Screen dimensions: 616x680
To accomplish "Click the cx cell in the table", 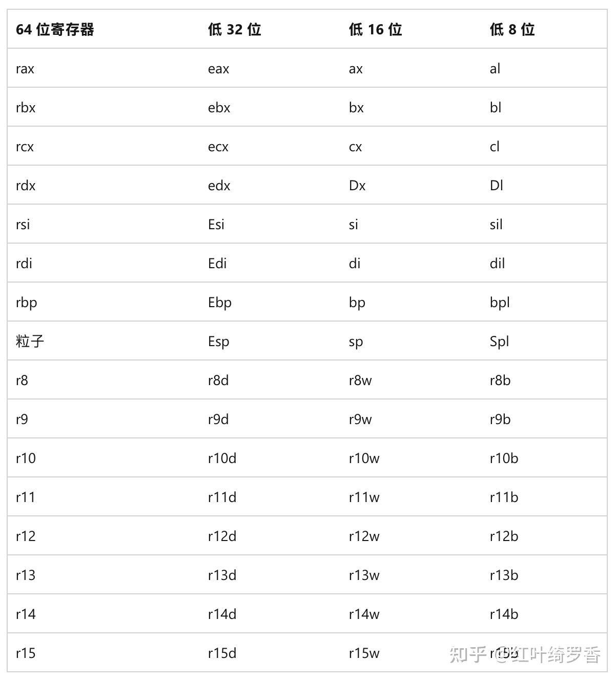I will point(355,147).
